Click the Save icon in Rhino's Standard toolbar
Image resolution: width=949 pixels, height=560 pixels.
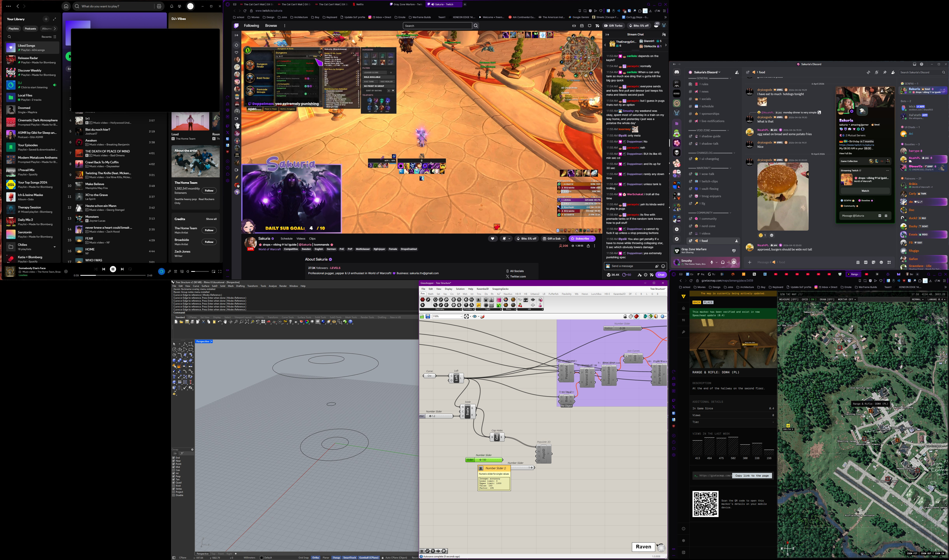point(187,322)
